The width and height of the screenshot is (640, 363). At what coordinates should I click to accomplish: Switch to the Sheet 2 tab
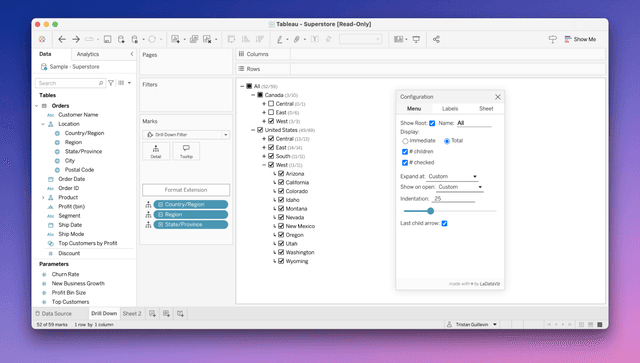(131, 314)
